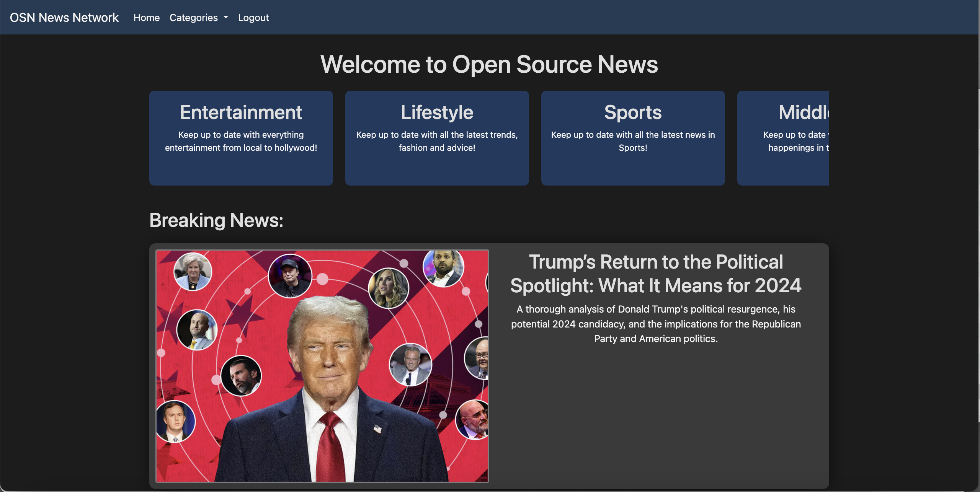Click Lifestyle's trends, fashion and advice text
The height and width of the screenshot is (492, 980).
click(437, 141)
